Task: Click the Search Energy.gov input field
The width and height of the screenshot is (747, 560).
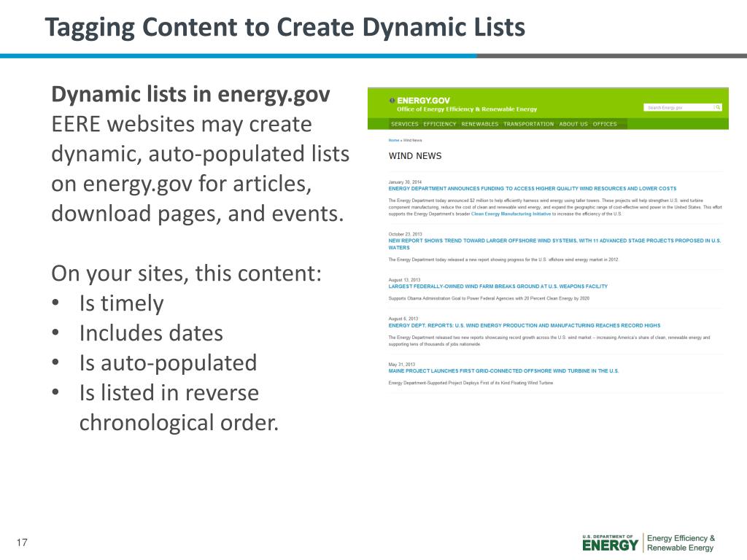Action: (x=679, y=107)
